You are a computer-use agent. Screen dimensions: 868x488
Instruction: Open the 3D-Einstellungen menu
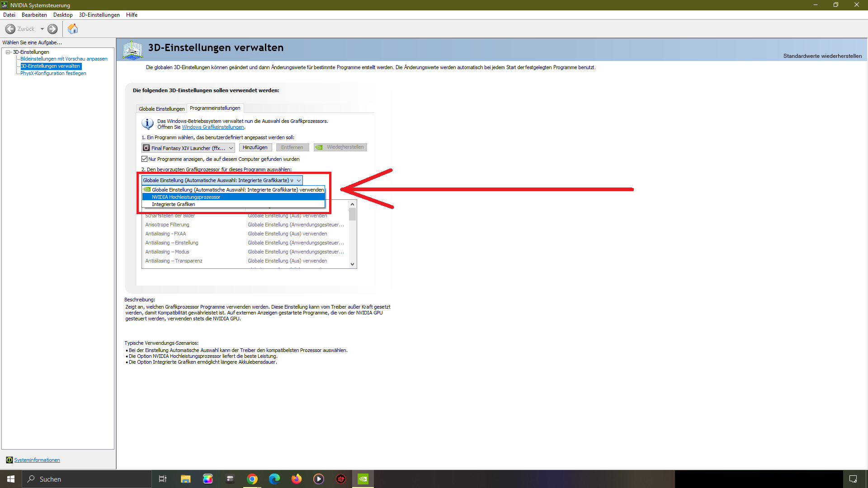click(99, 15)
